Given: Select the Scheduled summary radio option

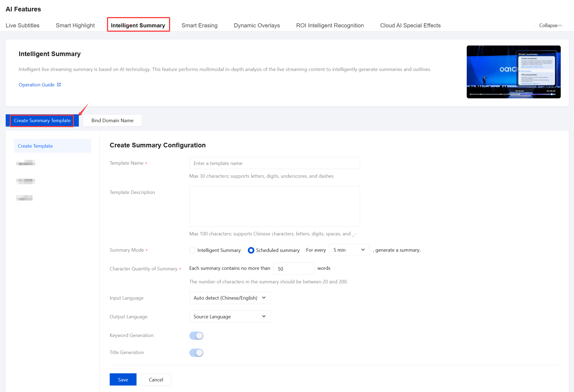Looking at the screenshot, I should 251,250.
